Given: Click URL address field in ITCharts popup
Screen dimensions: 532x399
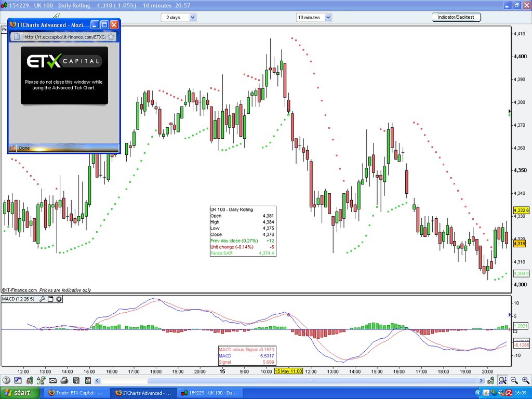Looking at the screenshot, I should (64, 37).
